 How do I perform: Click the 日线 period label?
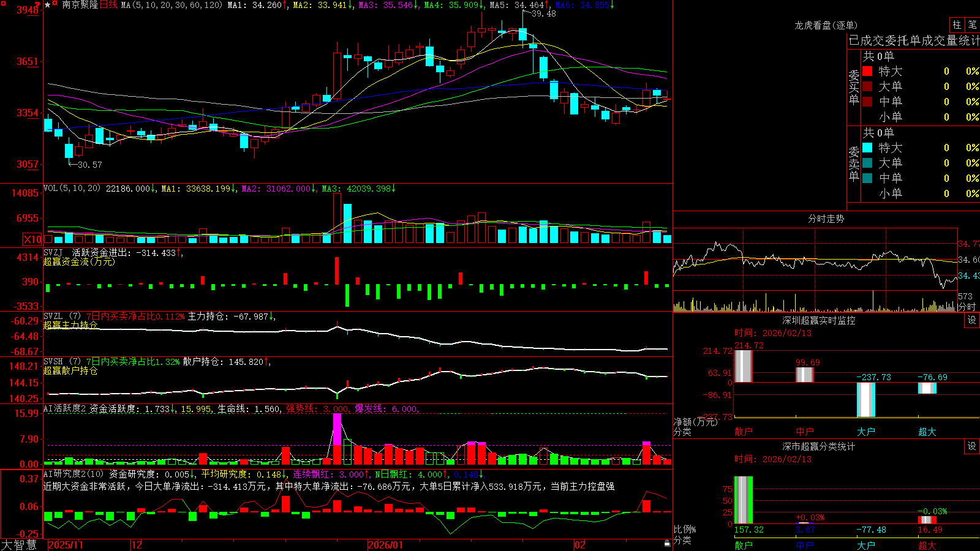(x=108, y=5)
